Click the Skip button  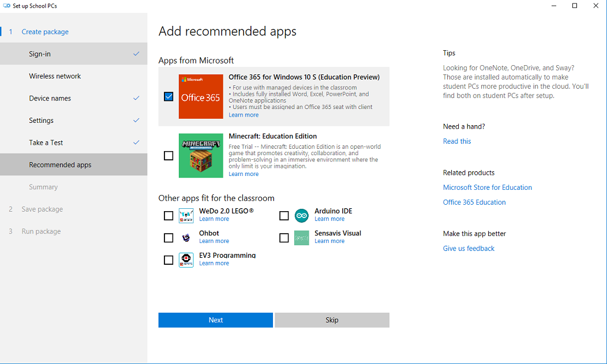[332, 320]
